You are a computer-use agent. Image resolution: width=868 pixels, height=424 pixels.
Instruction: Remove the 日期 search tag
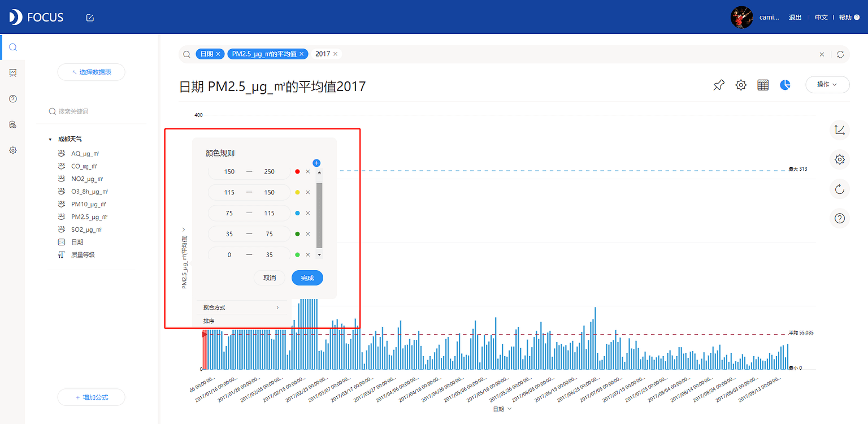(218, 54)
